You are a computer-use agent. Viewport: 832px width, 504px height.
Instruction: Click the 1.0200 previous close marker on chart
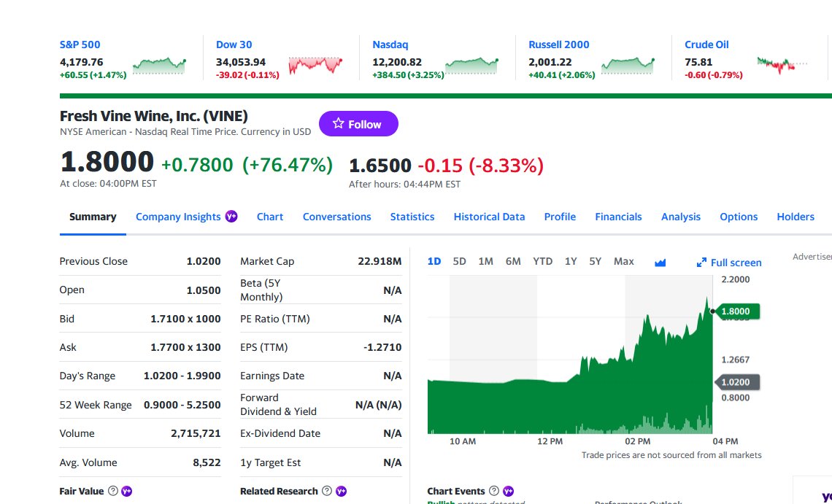click(x=738, y=382)
